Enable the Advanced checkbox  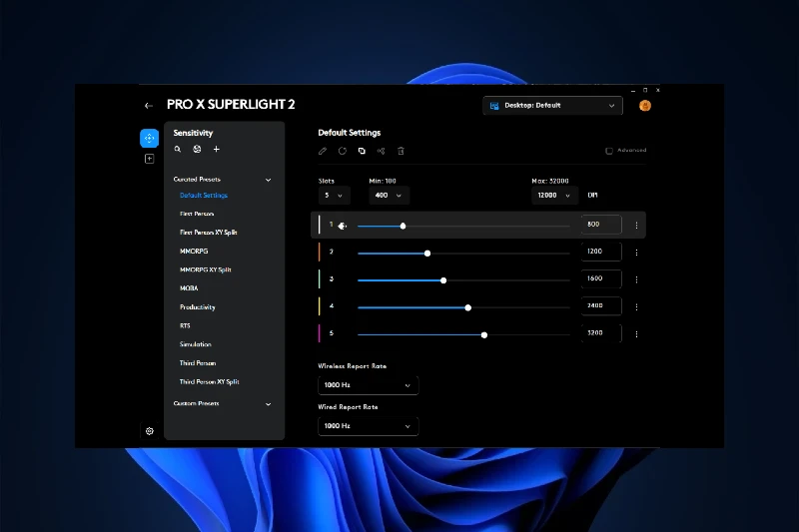(609, 151)
